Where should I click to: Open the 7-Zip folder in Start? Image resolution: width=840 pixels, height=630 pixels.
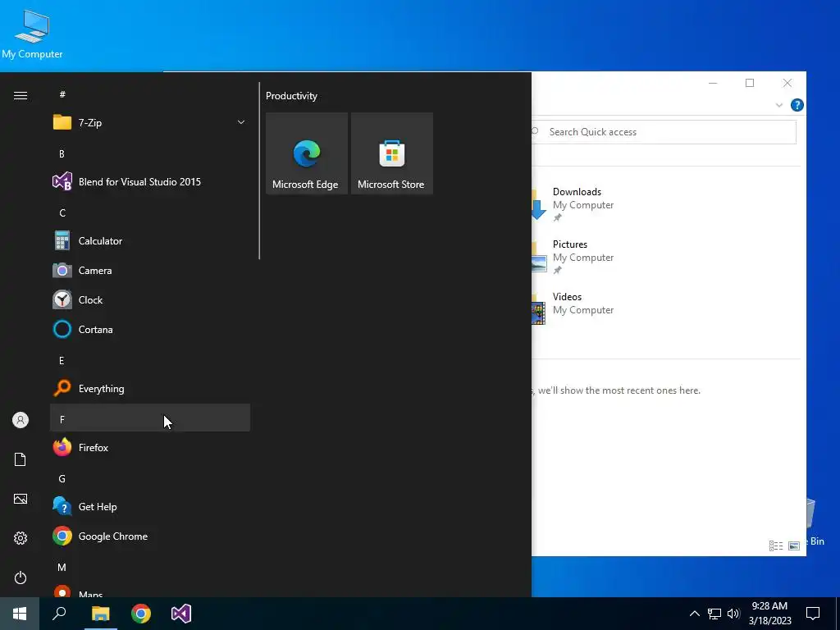tap(151, 123)
